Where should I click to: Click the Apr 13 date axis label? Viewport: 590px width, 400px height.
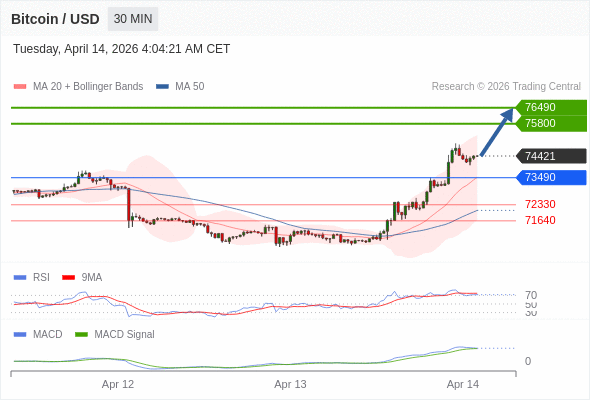(x=290, y=385)
